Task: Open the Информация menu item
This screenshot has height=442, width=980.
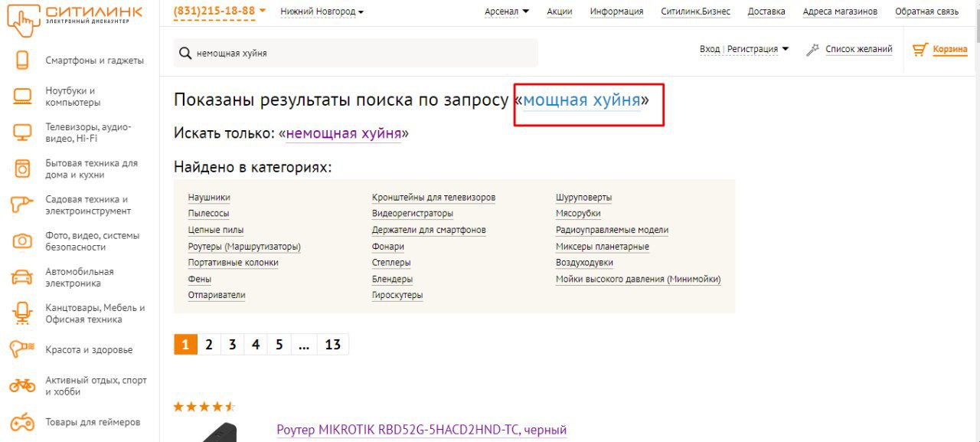Action: pos(616,11)
